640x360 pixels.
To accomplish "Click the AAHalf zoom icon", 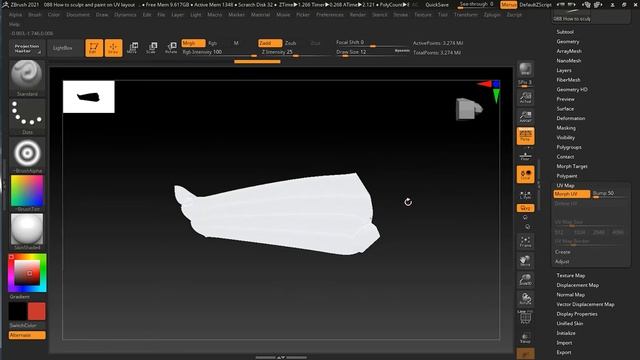I will (525, 116).
